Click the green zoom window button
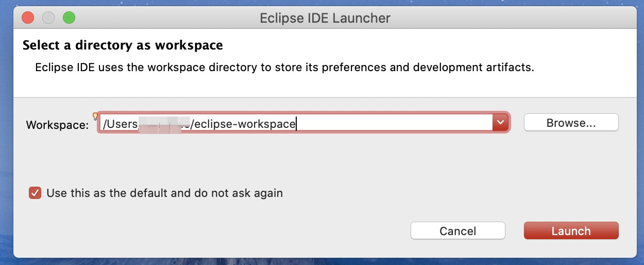644x265 pixels. click(x=69, y=18)
